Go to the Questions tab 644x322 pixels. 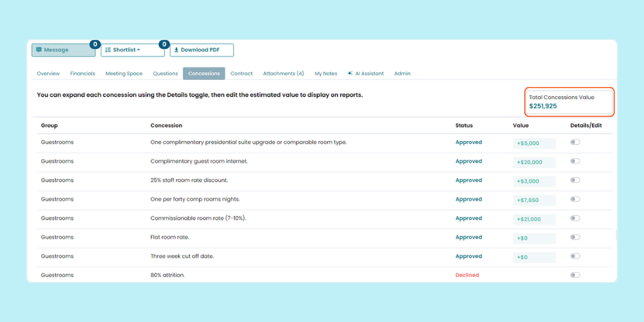pyautogui.click(x=166, y=73)
